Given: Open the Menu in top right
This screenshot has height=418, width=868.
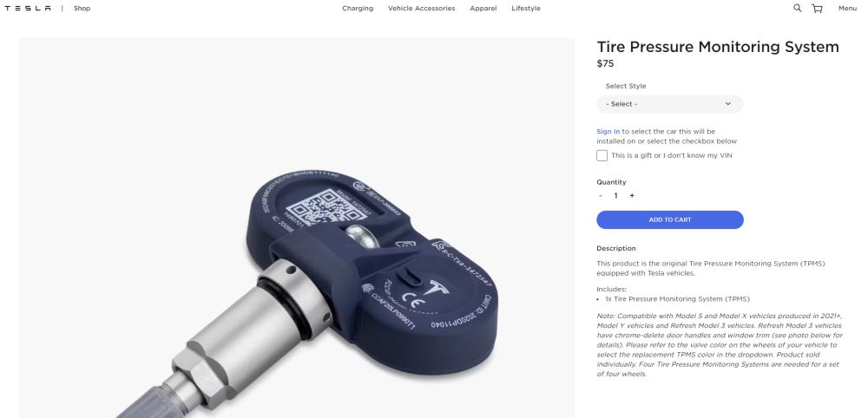Looking at the screenshot, I should (x=847, y=9).
